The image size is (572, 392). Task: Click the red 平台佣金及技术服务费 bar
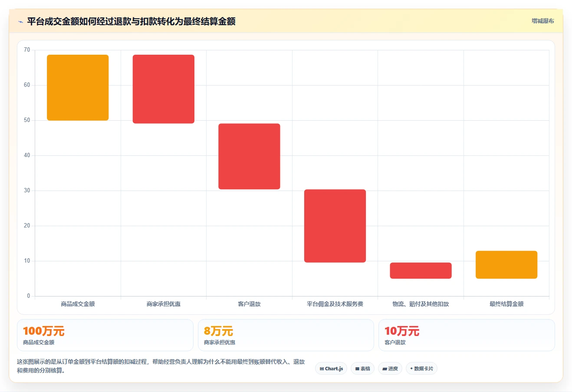coord(335,226)
